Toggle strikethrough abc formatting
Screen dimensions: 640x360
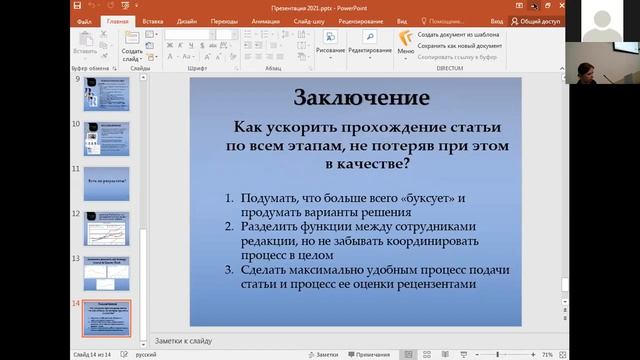[212, 46]
